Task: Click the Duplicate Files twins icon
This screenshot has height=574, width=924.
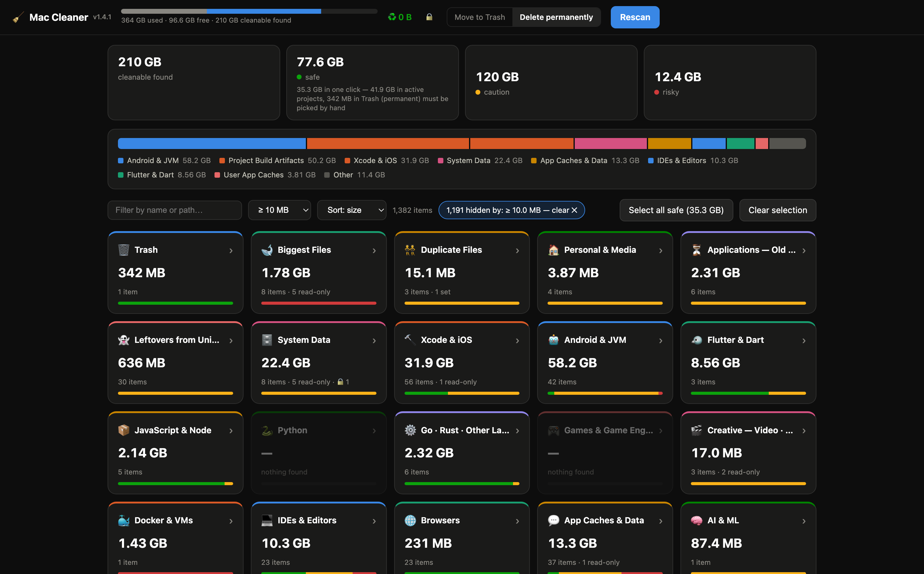Action: pos(410,250)
